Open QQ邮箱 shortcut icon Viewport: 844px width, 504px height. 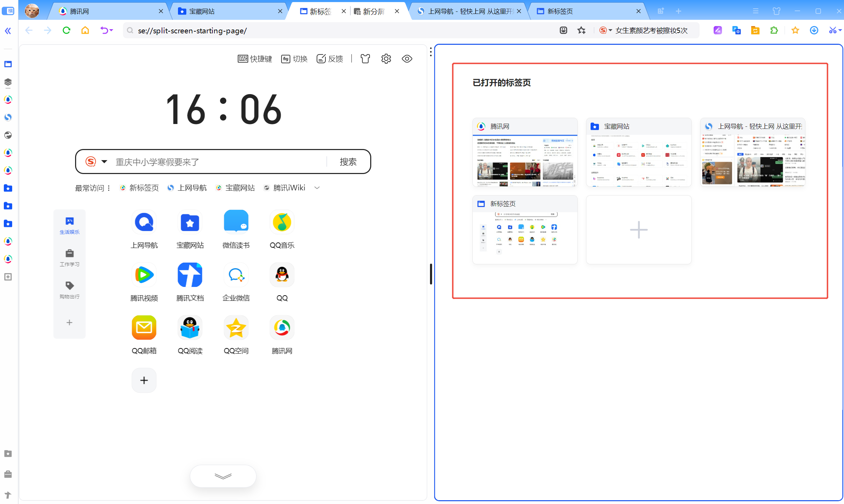144,328
